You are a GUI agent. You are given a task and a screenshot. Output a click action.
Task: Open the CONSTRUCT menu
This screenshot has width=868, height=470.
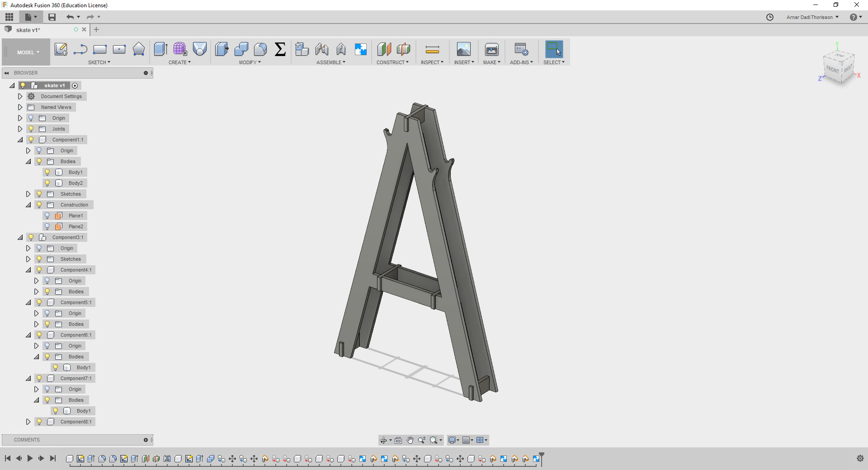tap(392, 62)
